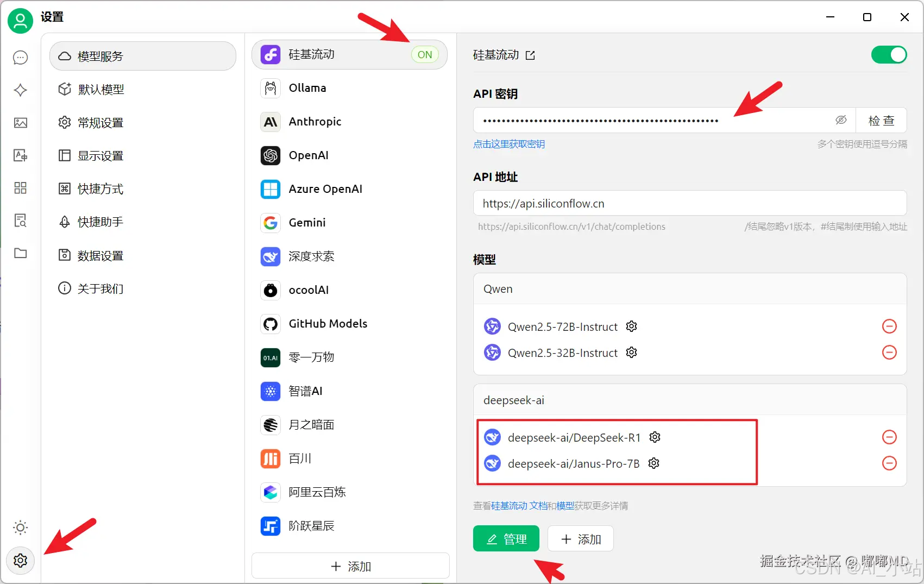This screenshot has width=924, height=584.
Task: Follow the 点击这里获取密钥 link
Action: point(509,144)
